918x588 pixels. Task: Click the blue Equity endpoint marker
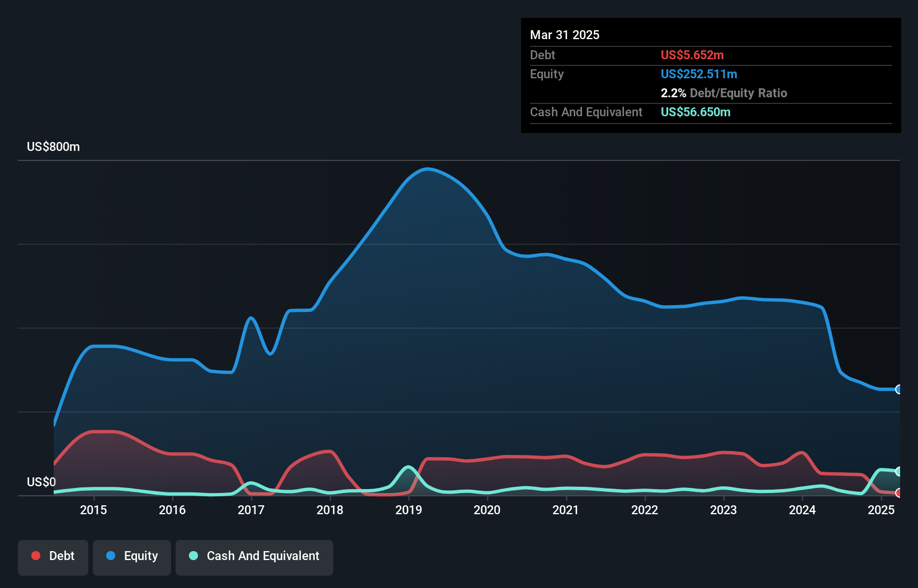click(x=899, y=390)
